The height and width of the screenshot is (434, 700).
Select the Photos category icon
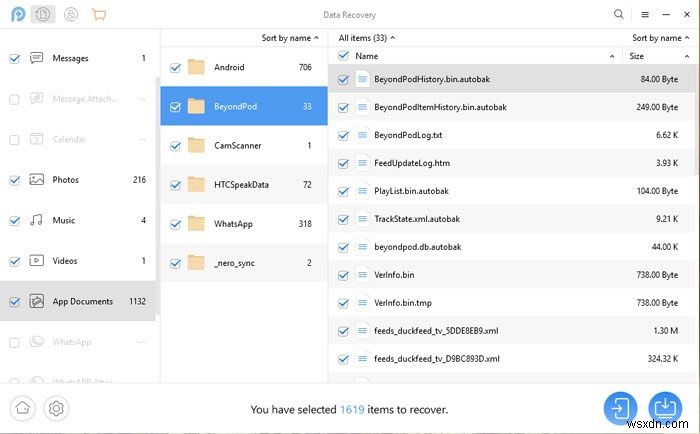[36, 179]
